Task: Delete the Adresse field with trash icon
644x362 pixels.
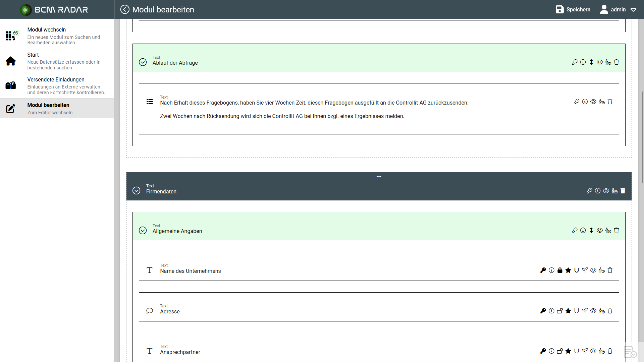Action: point(610,311)
